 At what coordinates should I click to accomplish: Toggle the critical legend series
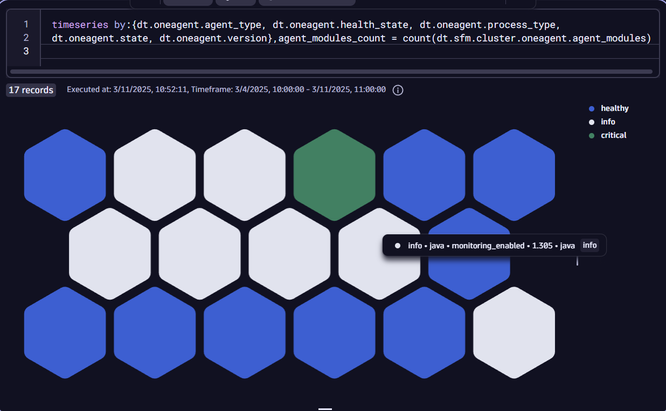(x=612, y=135)
